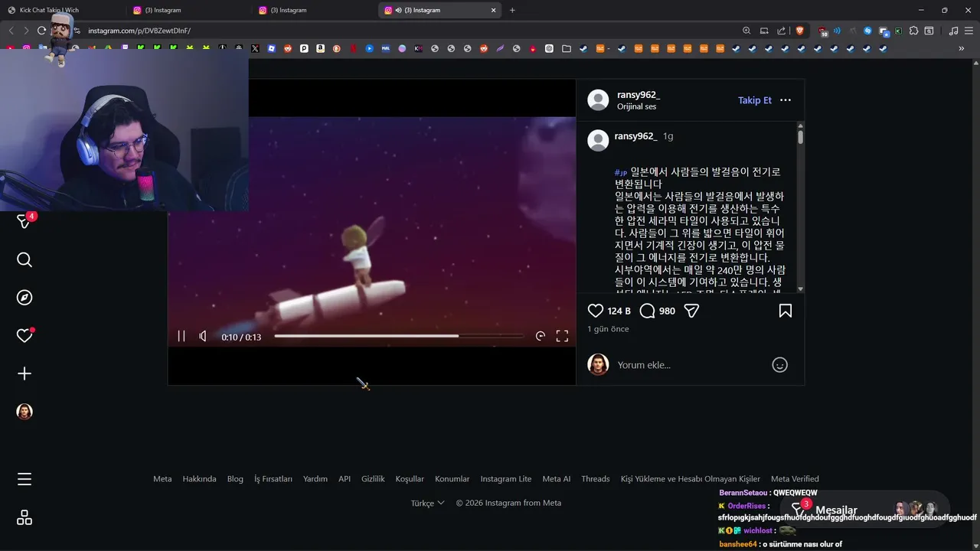Focus the Yorum ekle comment field

pyautogui.click(x=689, y=365)
